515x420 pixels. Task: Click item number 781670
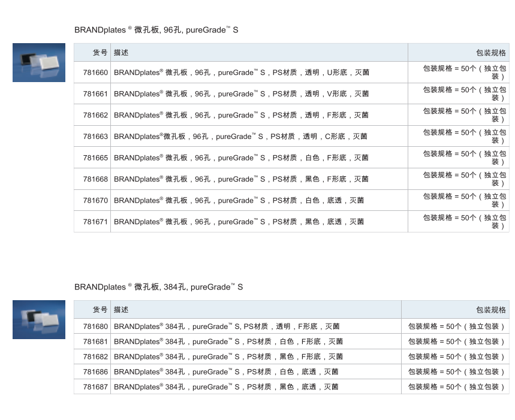(x=95, y=201)
